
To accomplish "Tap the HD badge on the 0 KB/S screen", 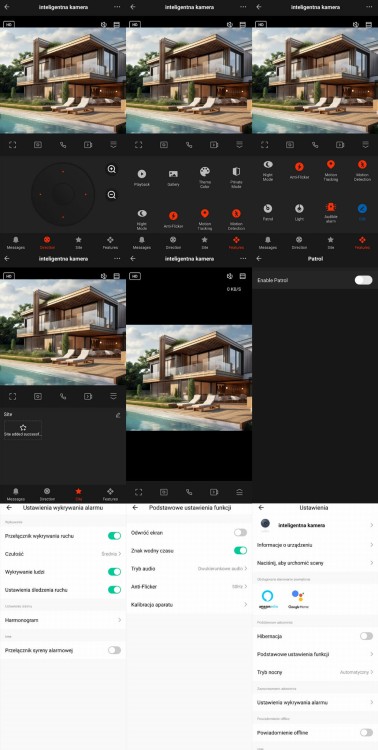I will pyautogui.click(x=135, y=276).
